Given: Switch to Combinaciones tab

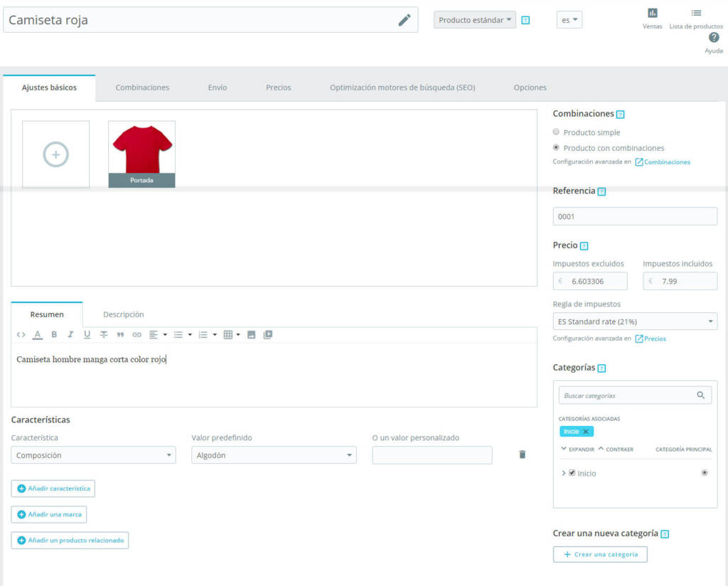Looking at the screenshot, I should [142, 87].
